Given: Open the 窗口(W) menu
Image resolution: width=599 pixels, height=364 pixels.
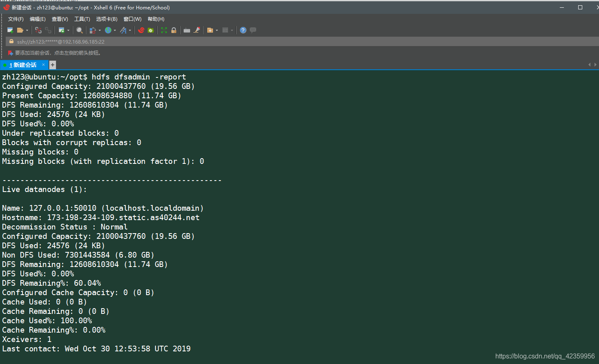Looking at the screenshot, I should tap(133, 19).
